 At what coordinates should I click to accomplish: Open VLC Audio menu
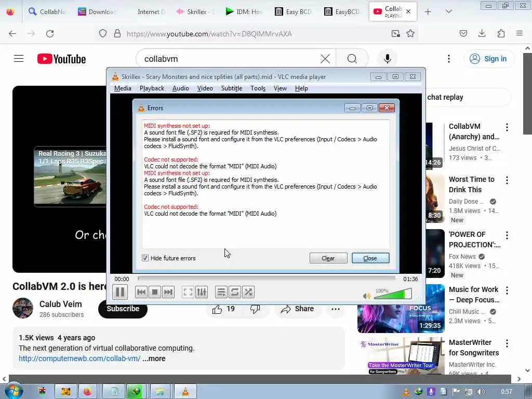click(180, 88)
